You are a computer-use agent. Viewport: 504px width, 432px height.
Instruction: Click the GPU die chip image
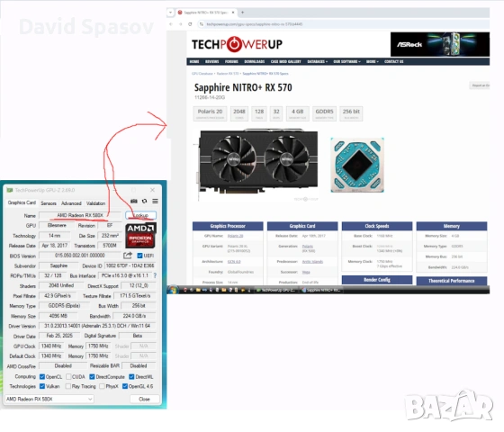[x=357, y=165]
